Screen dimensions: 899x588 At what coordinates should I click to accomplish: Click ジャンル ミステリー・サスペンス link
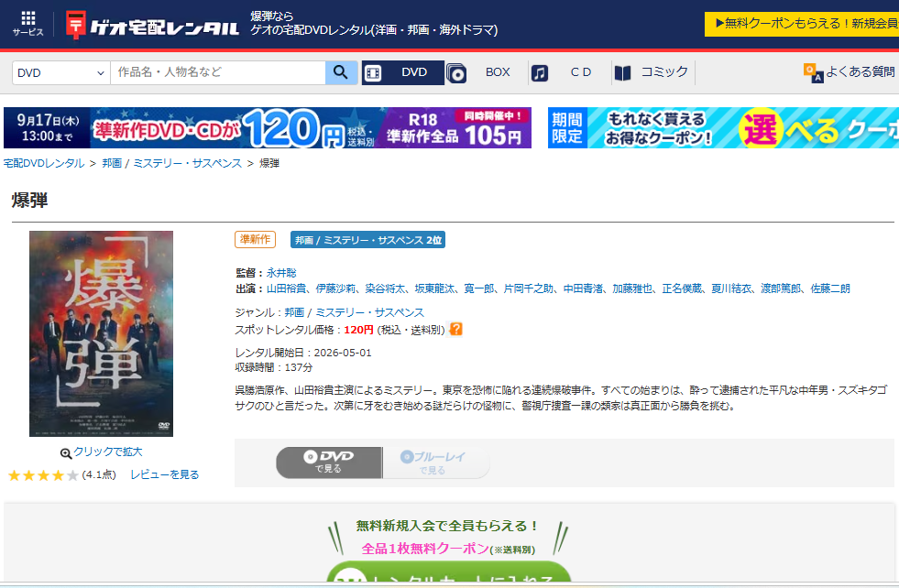[370, 312]
